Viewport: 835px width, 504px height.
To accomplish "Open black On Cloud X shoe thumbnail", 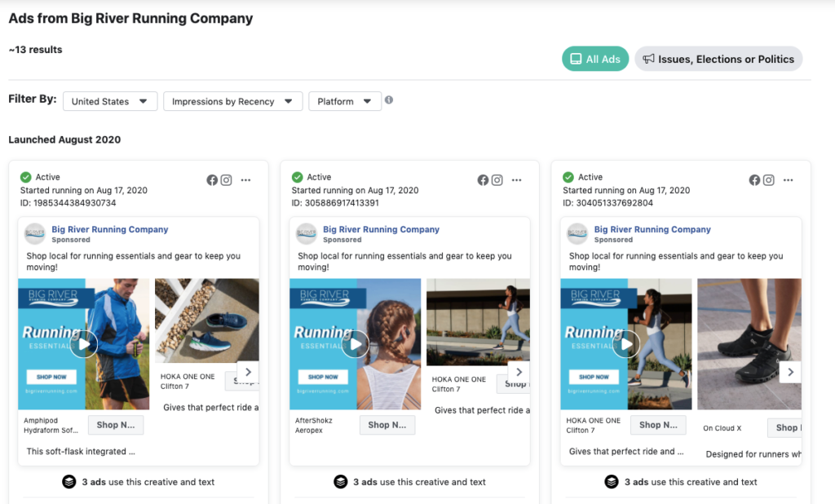I will [749, 344].
